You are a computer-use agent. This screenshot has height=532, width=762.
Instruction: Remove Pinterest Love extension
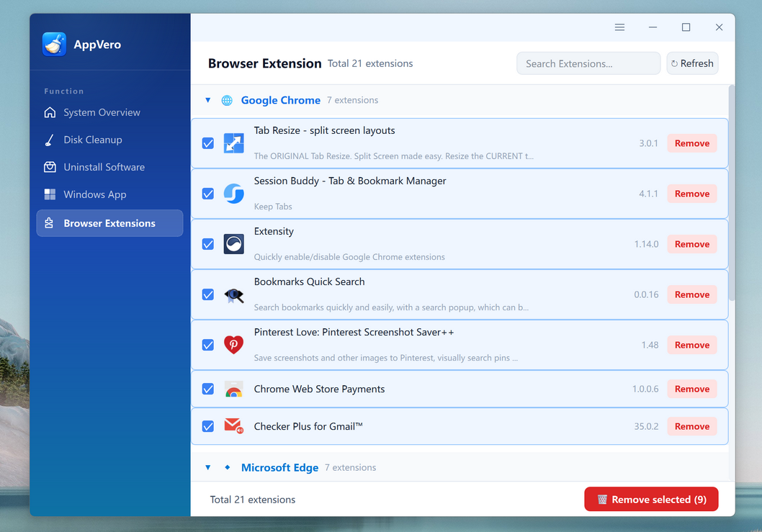click(692, 345)
